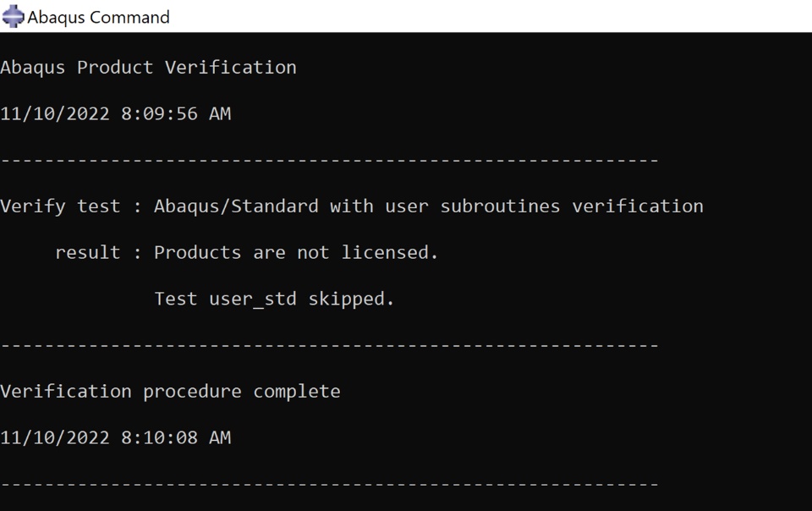The height and width of the screenshot is (511, 812).
Task: Click the second dashed separator line
Action: (329, 345)
